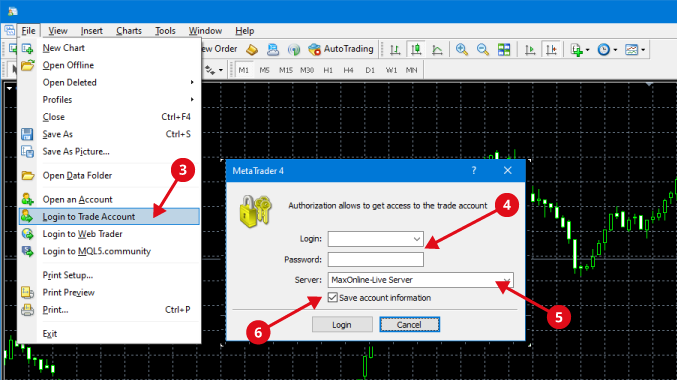Viewport: 677px width, 380px height.
Task: Click the Zoom Out magnifier icon
Action: [483, 50]
